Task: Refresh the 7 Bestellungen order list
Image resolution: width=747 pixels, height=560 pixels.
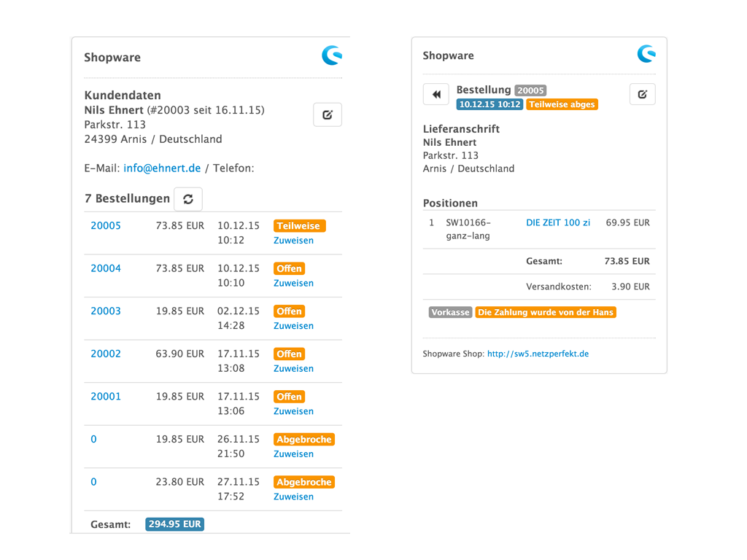Action: point(188,199)
